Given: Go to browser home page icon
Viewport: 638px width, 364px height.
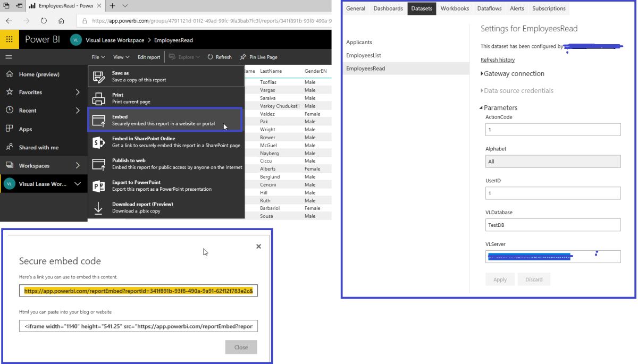Looking at the screenshot, I should click(62, 21).
